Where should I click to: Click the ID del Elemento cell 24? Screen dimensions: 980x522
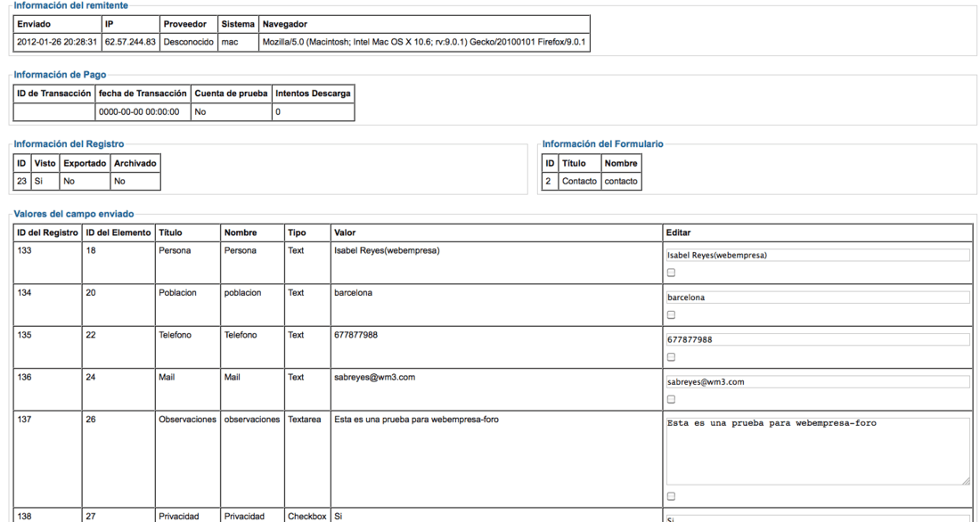pos(91,377)
